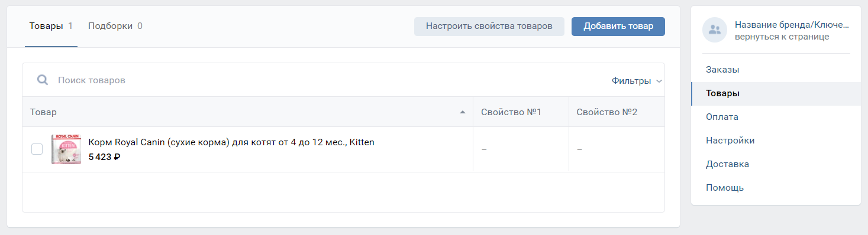The width and height of the screenshot is (868, 235).
Task: Click the community avatar icon
Action: pos(715,30)
